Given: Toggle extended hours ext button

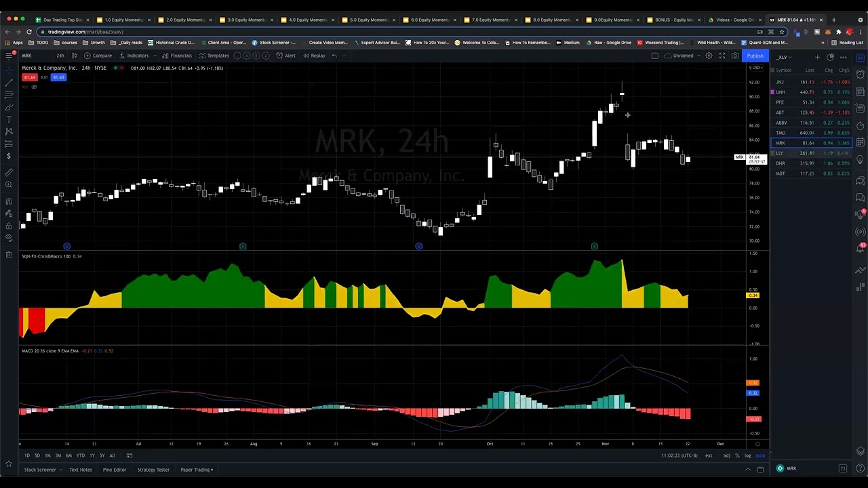Looking at the screenshot, I should tap(709, 455).
